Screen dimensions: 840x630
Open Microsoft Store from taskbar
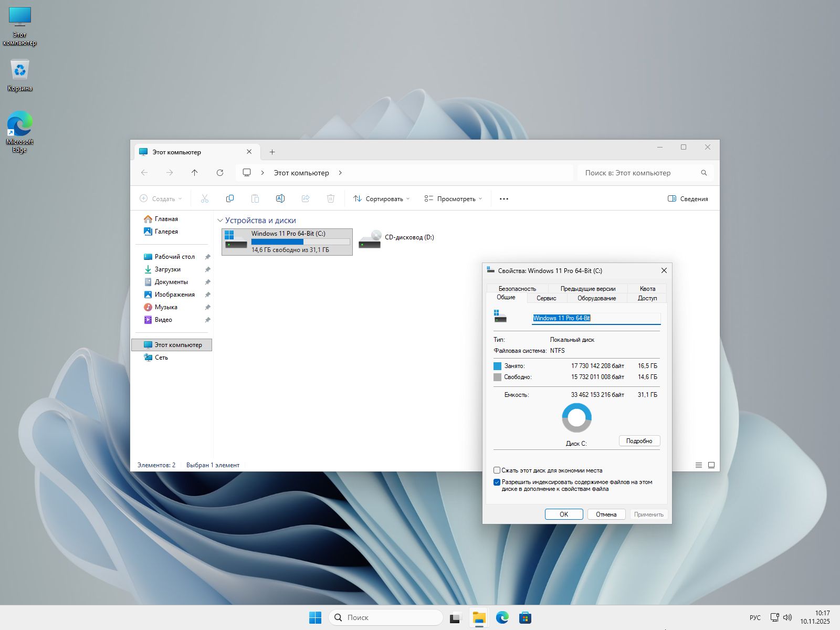click(x=525, y=617)
